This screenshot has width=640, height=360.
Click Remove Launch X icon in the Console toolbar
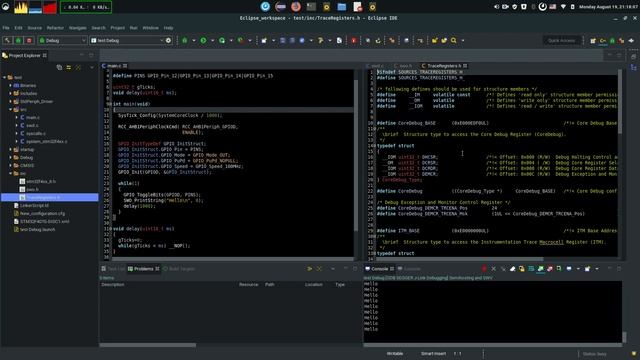click(x=493, y=269)
